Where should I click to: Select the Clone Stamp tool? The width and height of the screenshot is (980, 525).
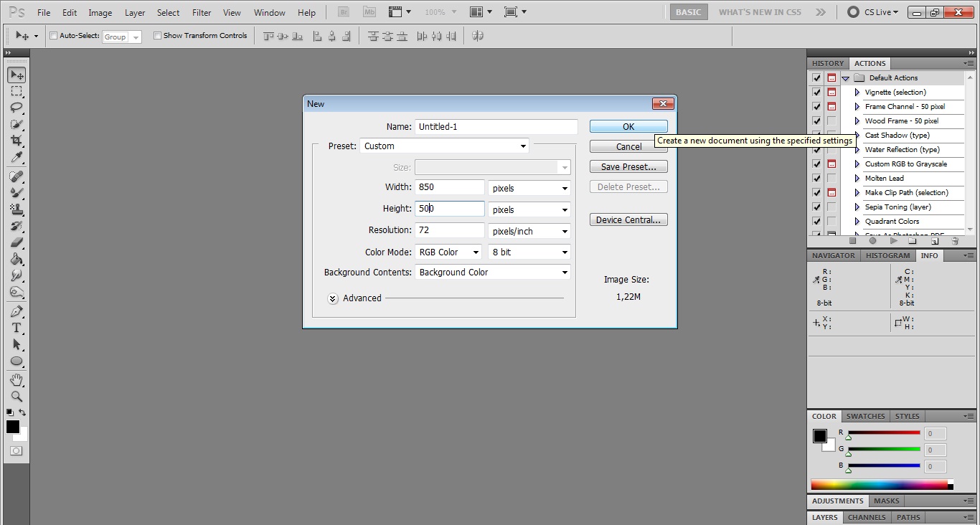tap(16, 209)
